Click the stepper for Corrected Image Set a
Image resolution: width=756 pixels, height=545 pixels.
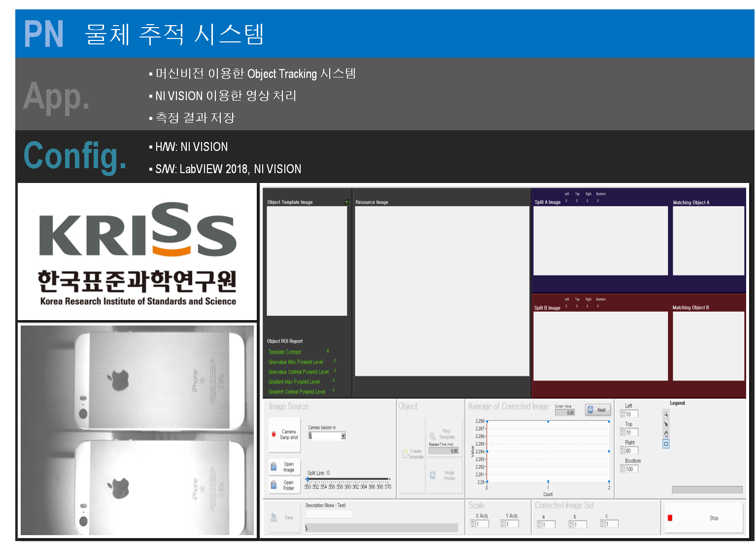click(x=539, y=524)
